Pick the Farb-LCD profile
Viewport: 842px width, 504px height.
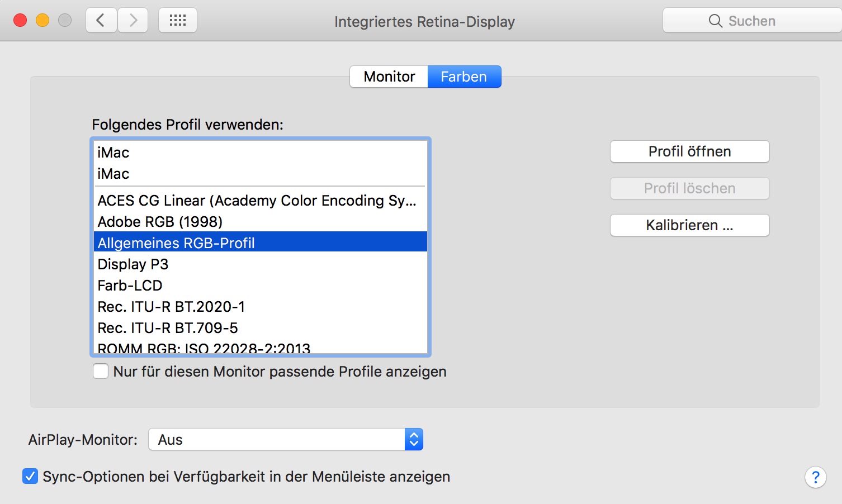(260, 285)
